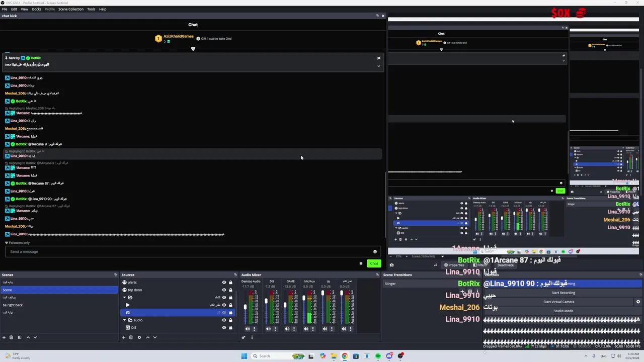Image resolution: width=644 pixels, height=362 pixels.
Task: Unlock the DIS source
Action: point(230,328)
